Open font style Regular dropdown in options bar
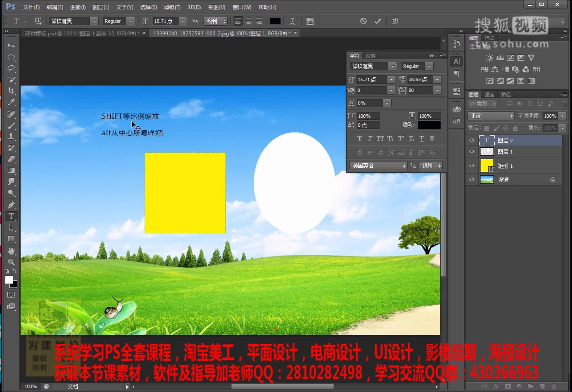This screenshot has height=392, width=572. [131, 21]
